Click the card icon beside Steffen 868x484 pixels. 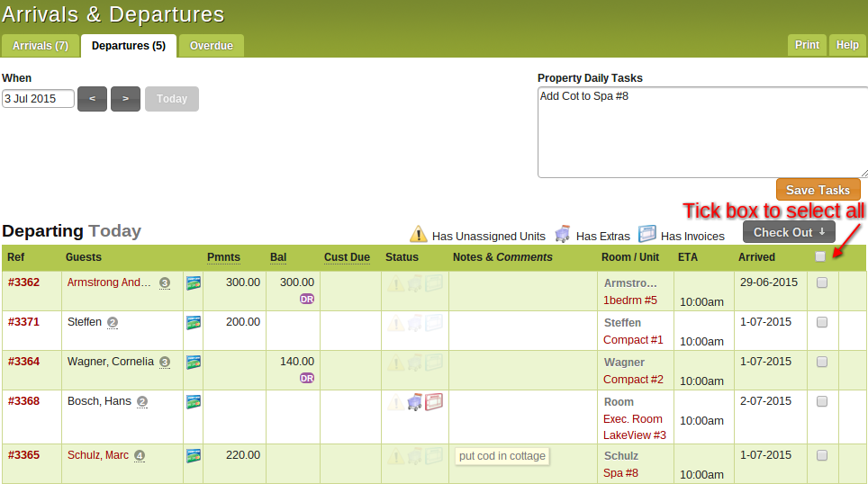[x=193, y=322]
